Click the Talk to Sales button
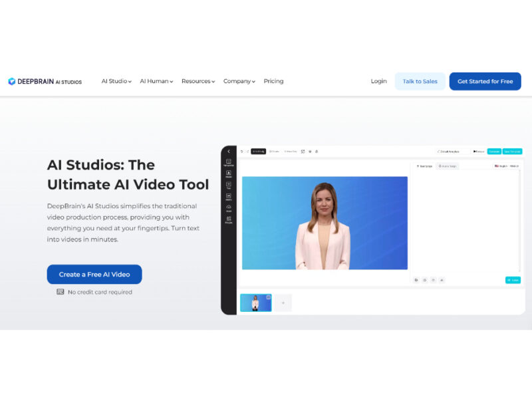The image size is (532, 399). 420,81
